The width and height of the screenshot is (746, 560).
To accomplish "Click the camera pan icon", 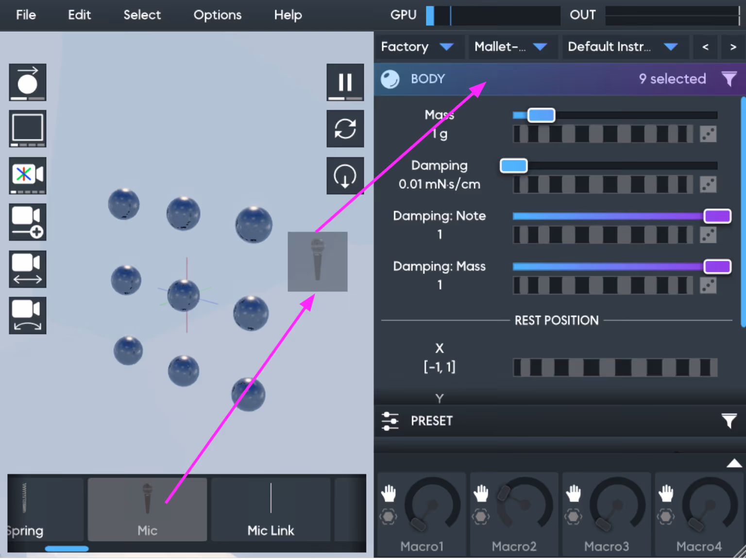I will (28, 269).
